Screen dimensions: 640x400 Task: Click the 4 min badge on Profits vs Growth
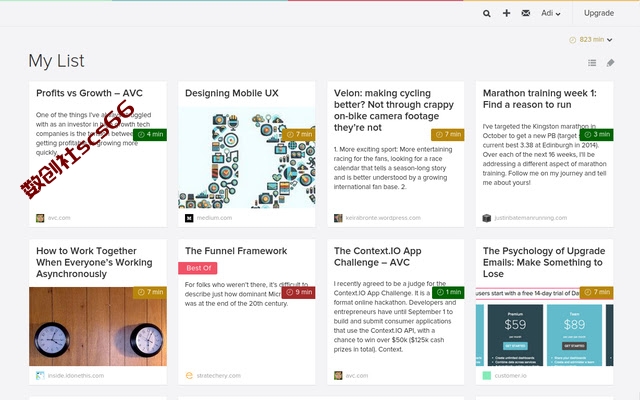tap(150, 134)
